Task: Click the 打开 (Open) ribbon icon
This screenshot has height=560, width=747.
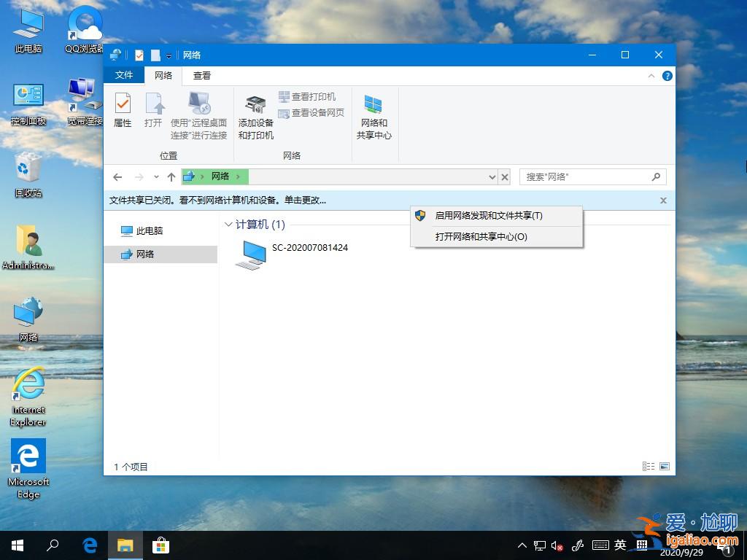Action: 153,109
